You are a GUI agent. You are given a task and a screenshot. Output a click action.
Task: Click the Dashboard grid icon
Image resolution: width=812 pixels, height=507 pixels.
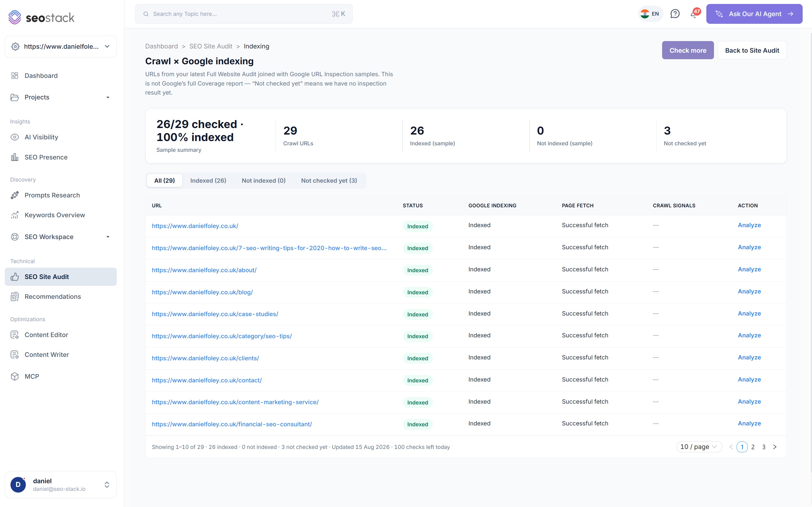15,76
